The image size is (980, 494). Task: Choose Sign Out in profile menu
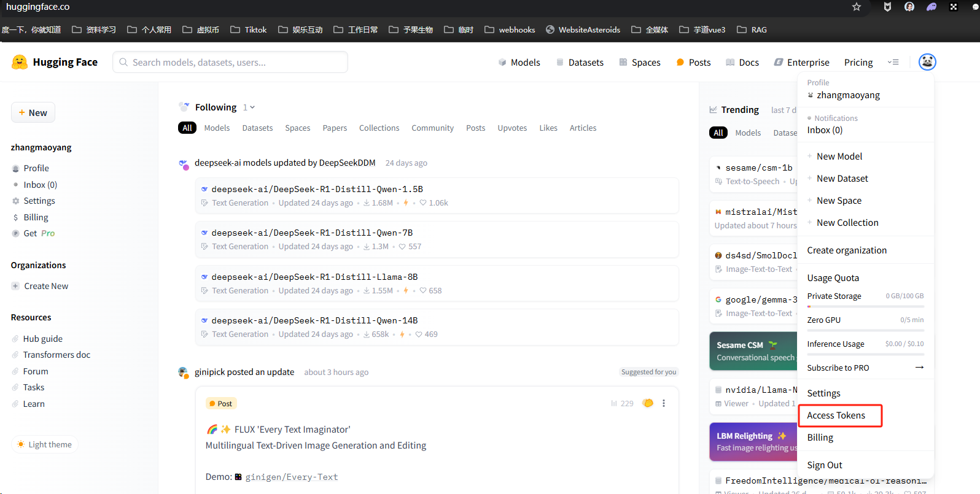click(825, 465)
